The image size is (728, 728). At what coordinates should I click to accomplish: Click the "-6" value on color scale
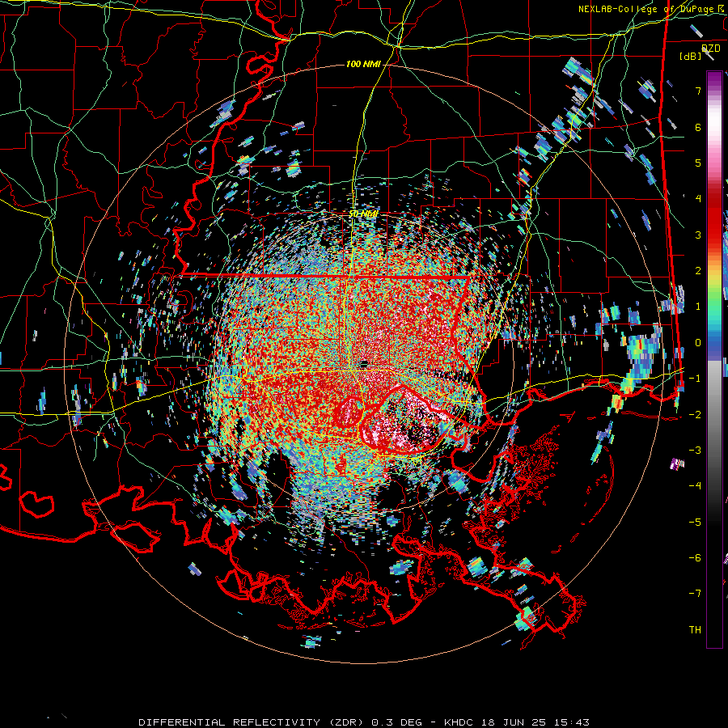coord(695,558)
